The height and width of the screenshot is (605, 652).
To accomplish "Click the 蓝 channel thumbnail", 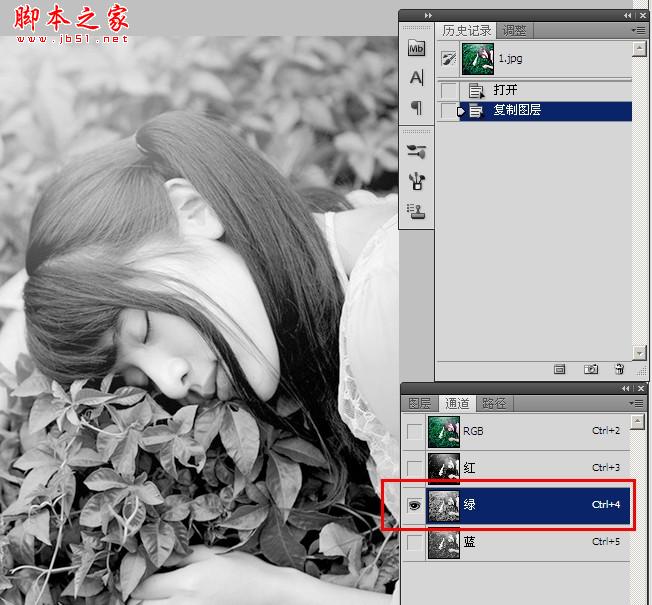I will (444, 543).
